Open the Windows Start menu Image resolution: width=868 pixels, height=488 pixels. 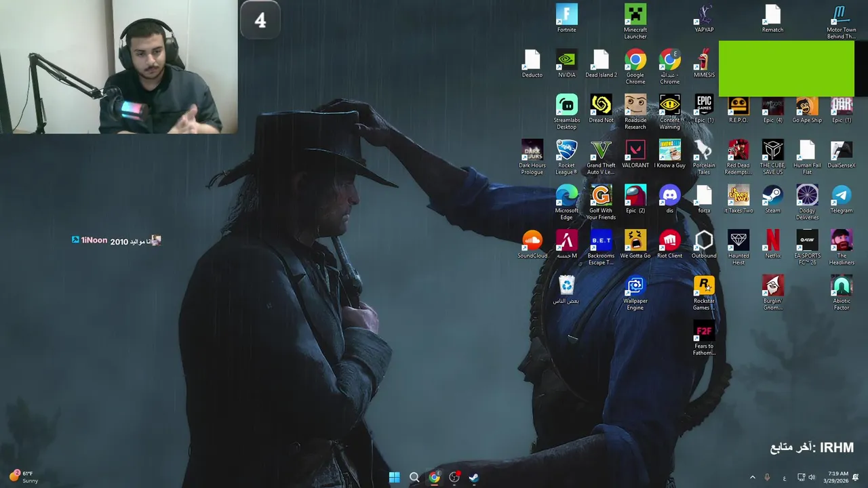point(394,477)
